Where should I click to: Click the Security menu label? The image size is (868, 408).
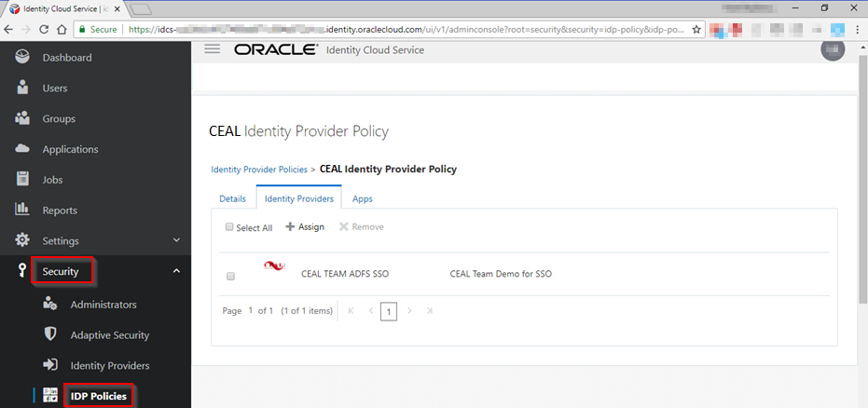[x=61, y=271]
